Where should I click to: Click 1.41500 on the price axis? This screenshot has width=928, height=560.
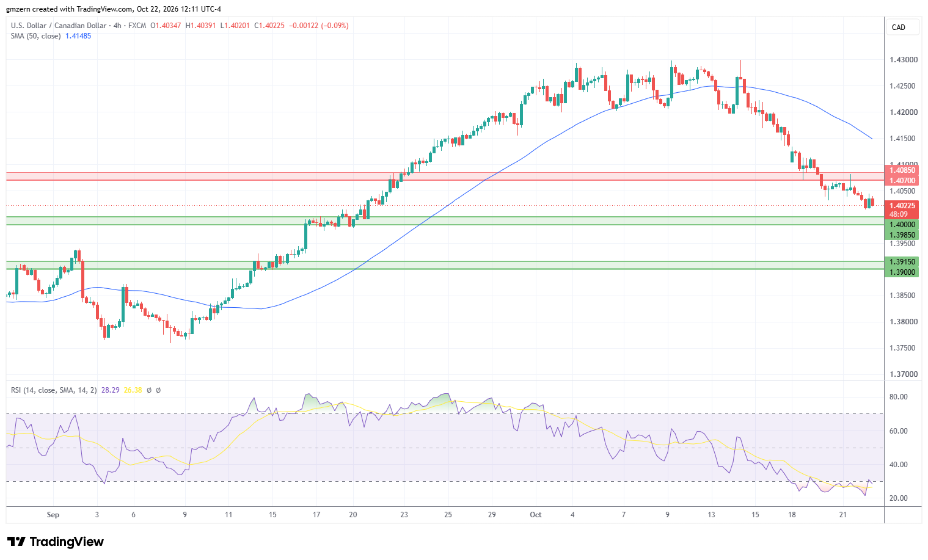pyautogui.click(x=902, y=139)
